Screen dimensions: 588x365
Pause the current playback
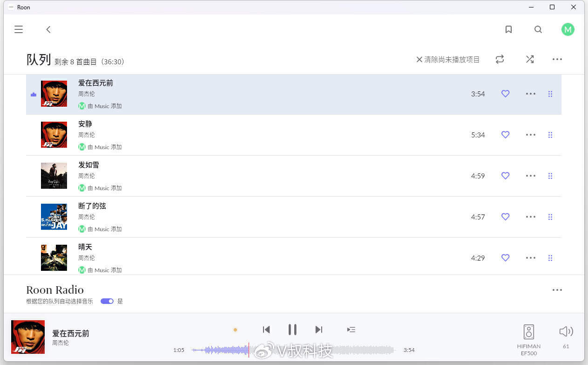click(x=292, y=330)
